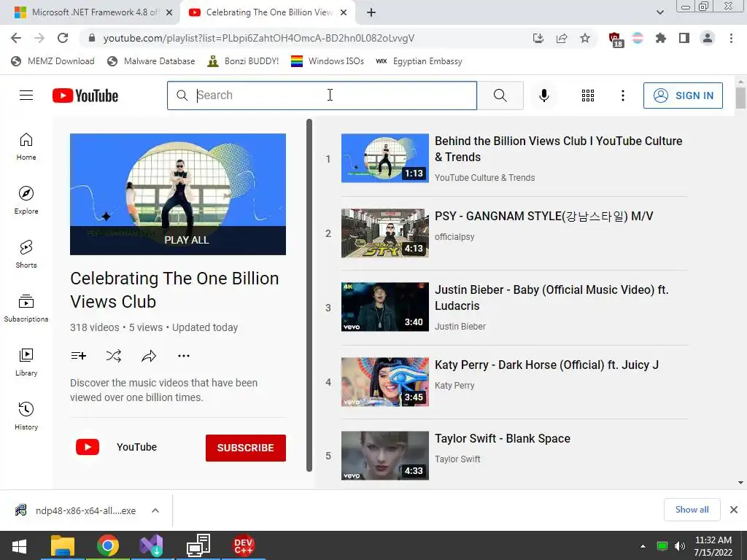Open Visual Studio Installer taskbar icon
Screen dimensions: 747x560
tap(152, 546)
